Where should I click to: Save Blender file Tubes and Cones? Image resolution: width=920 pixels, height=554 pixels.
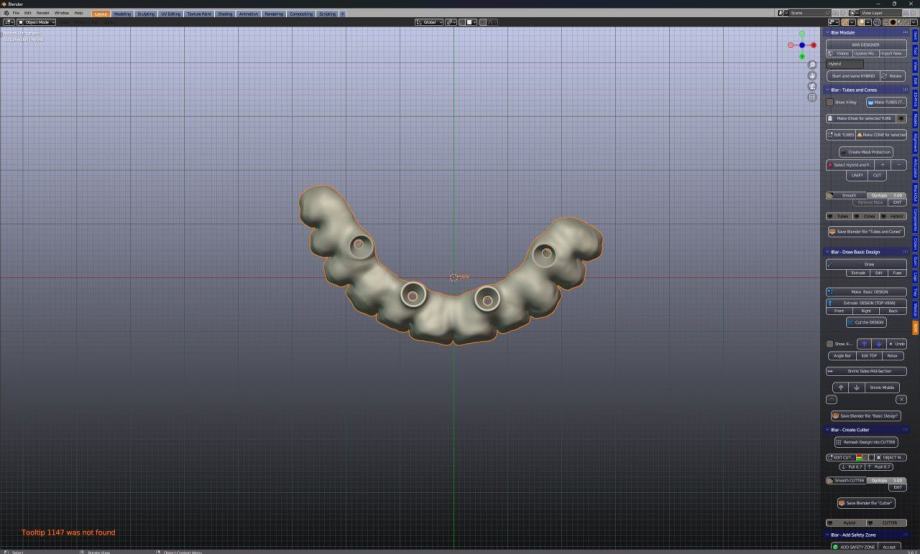pyautogui.click(x=866, y=232)
